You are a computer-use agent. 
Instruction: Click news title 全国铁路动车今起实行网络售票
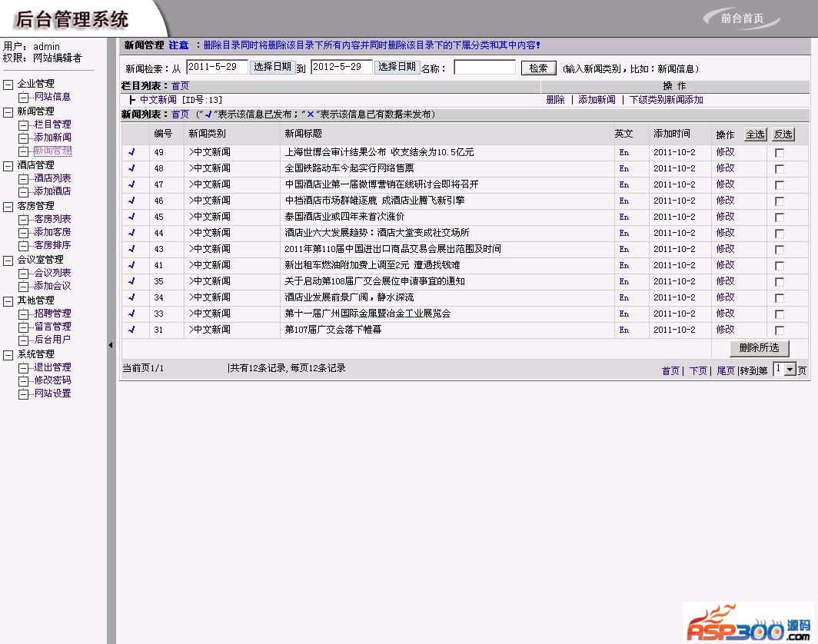[350, 168]
